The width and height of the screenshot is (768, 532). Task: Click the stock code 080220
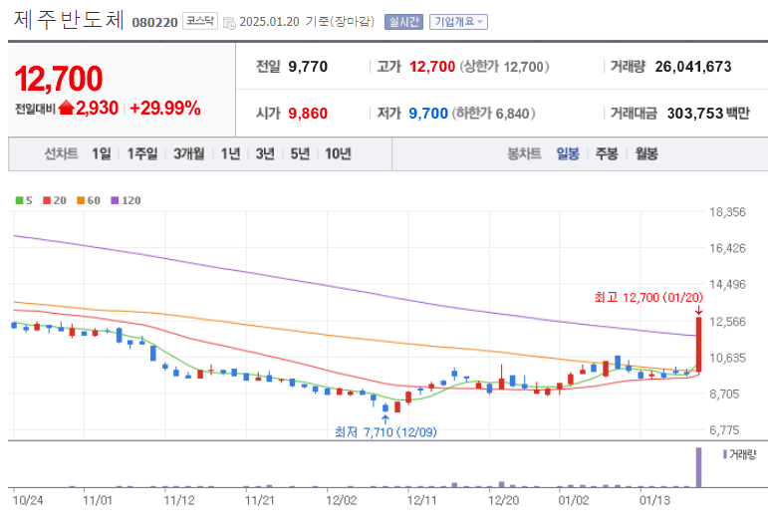click(154, 23)
